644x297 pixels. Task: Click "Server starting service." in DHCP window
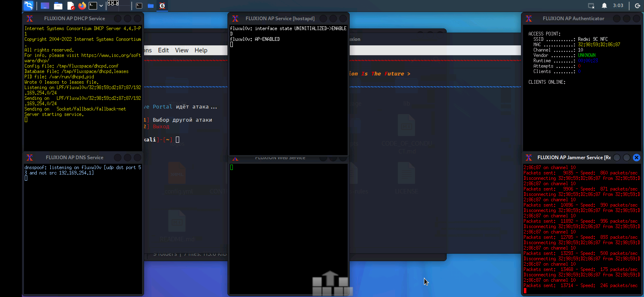[54, 114]
